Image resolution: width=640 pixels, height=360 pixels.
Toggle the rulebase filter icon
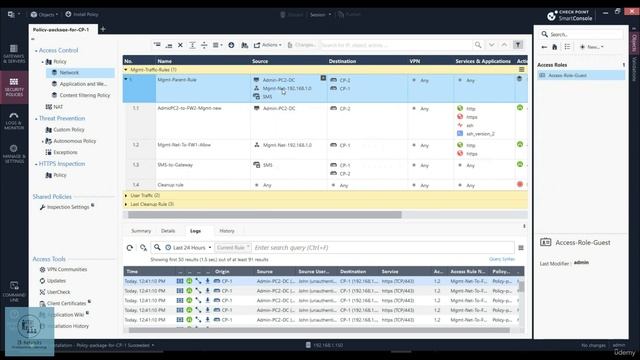click(x=518, y=45)
